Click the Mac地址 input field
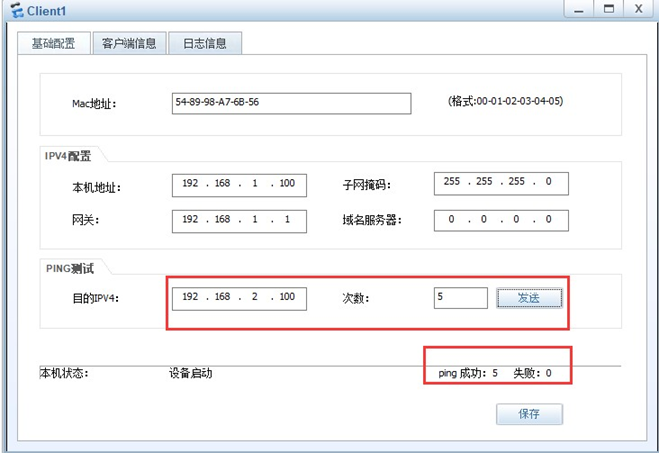Screen dimensions: 659x453 pos(291,103)
